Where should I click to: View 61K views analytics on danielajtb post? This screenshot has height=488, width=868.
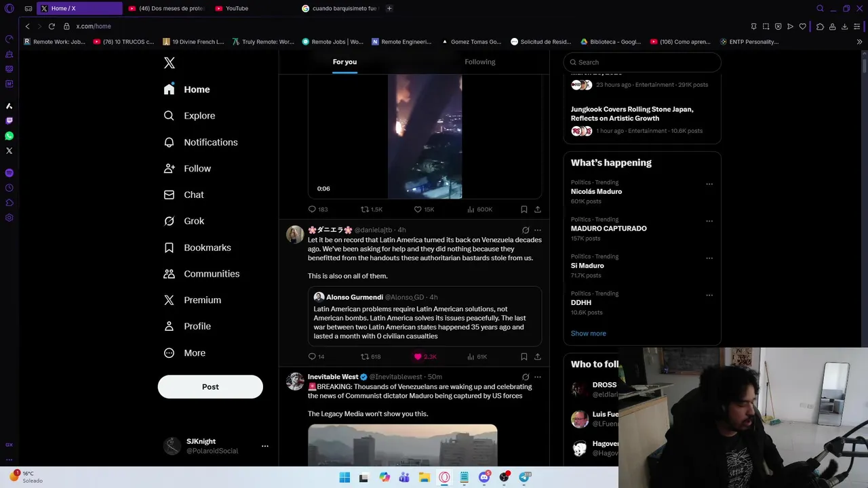pos(477,357)
